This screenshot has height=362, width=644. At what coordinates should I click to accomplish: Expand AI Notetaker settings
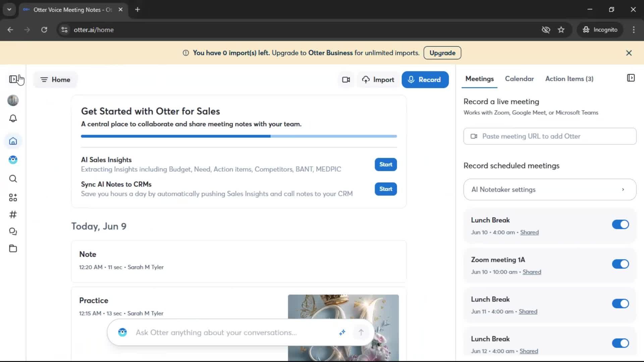click(x=550, y=190)
